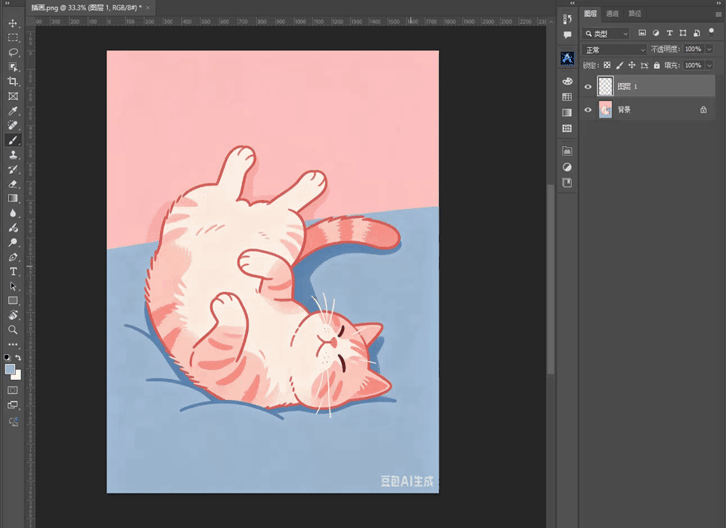Viewport: 726px width, 528px height.
Task: Select the Brush tool
Action: point(13,140)
